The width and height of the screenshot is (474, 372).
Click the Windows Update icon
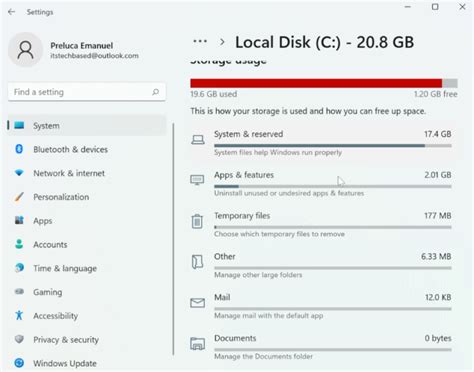click(19, 363)
